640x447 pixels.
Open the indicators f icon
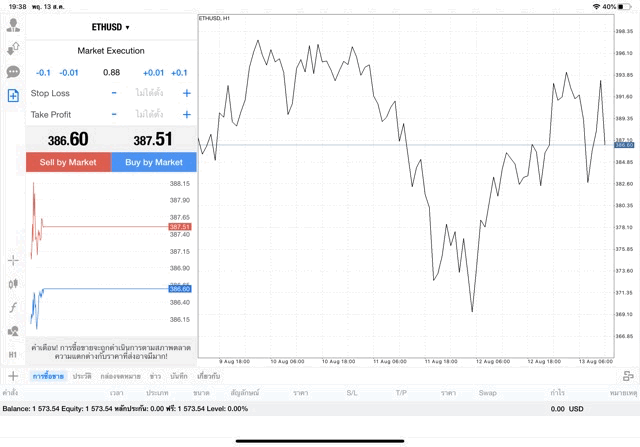pos(13,308)
